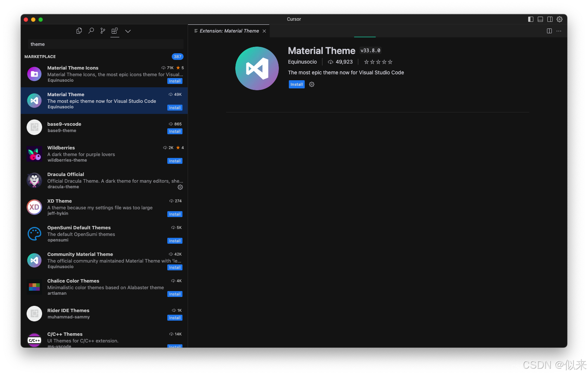Open the Source Control view icon
This screenshot has height=375, width=588.
103,31
